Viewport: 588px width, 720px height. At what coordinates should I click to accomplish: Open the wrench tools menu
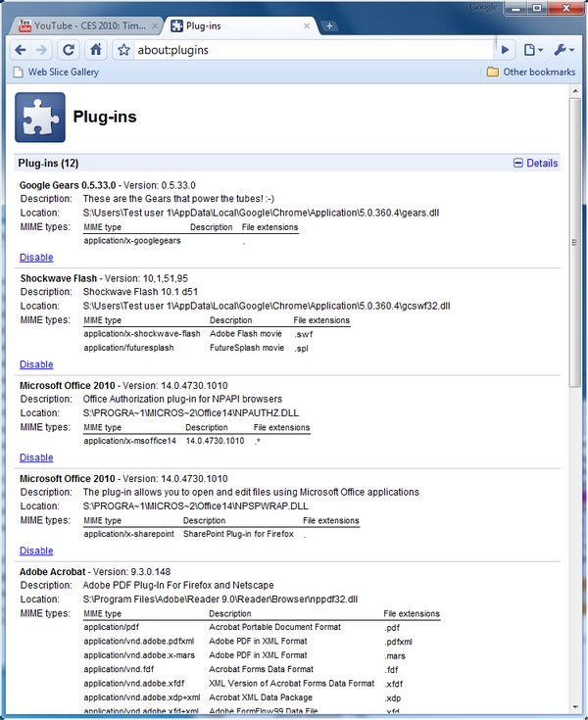563,50
